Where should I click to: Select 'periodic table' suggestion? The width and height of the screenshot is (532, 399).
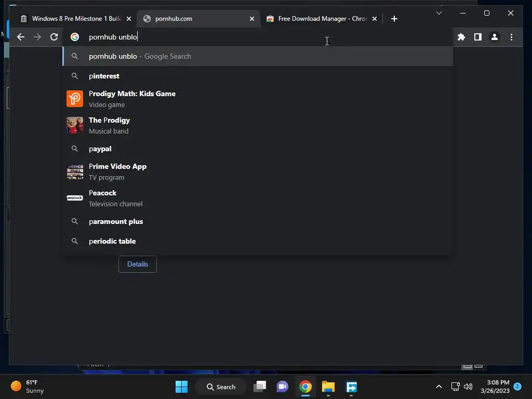point(258,241)
